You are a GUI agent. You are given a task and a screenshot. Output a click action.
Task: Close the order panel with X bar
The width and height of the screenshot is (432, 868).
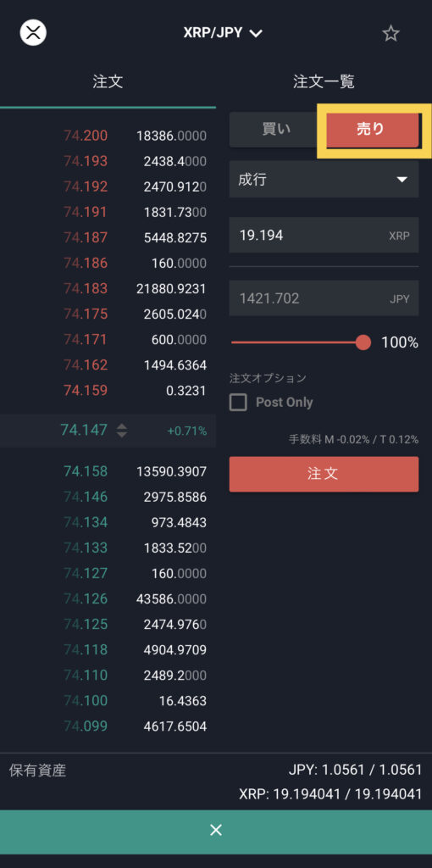coord(216,829)
